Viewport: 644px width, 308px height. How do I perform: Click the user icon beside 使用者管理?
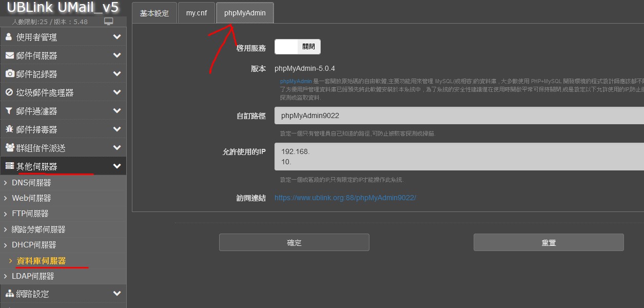click(9, 37)
